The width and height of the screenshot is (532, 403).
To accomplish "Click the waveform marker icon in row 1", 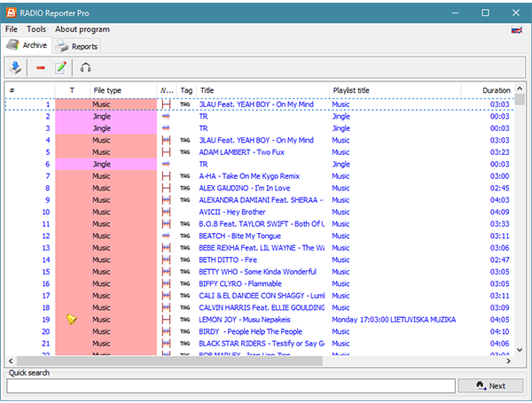I will point(167,105).
